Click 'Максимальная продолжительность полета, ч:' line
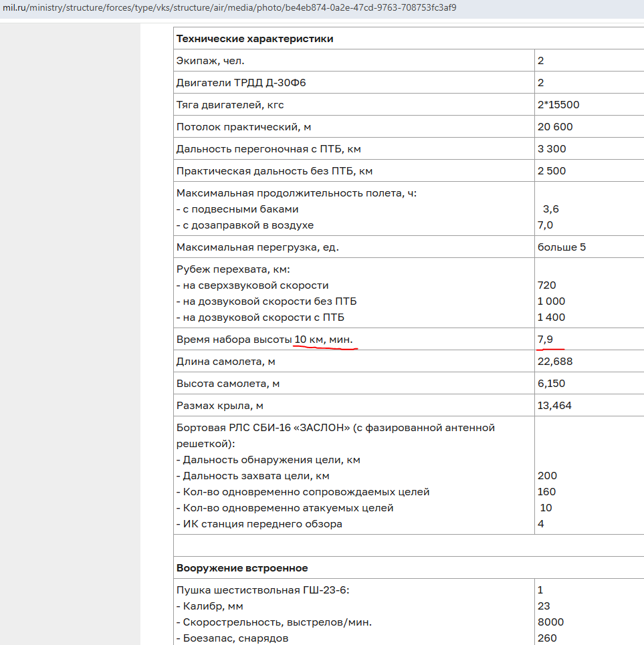644x645 pixels. [297, 193]
